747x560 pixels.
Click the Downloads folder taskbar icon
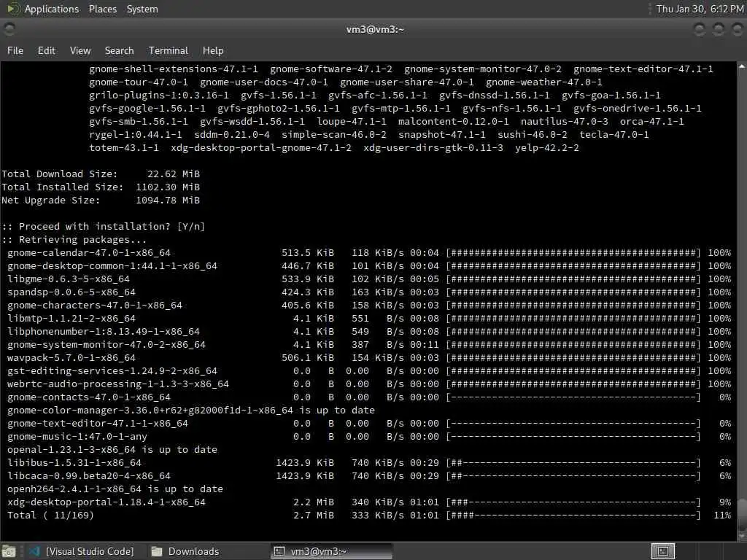pyautogui.click(x=156, y=551)
